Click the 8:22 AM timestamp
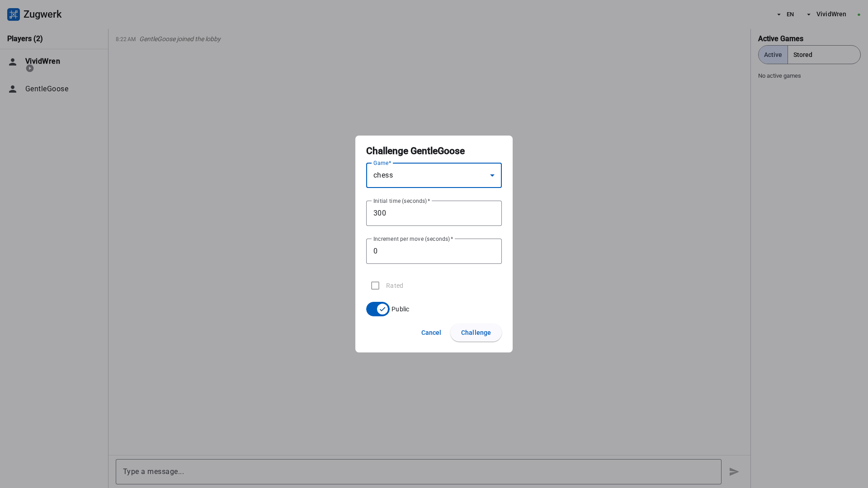The width and height of the screenshot is (868, 488). pos(126,39)
